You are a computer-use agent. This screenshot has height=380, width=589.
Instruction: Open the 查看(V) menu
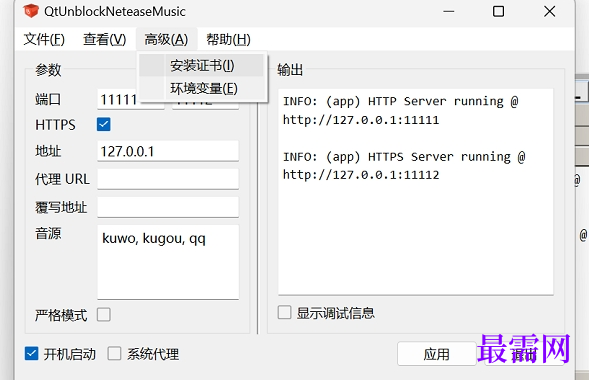tap(104, 39)
